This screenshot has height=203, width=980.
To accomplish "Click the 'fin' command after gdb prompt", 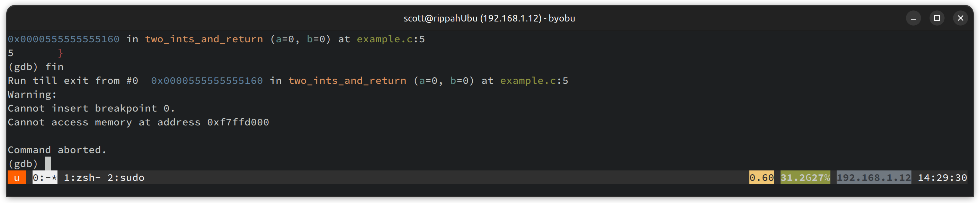I will (54, 67).
